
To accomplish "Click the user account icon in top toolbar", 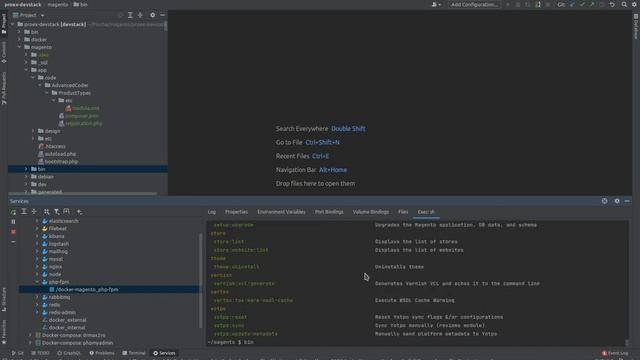I will 436,4.
